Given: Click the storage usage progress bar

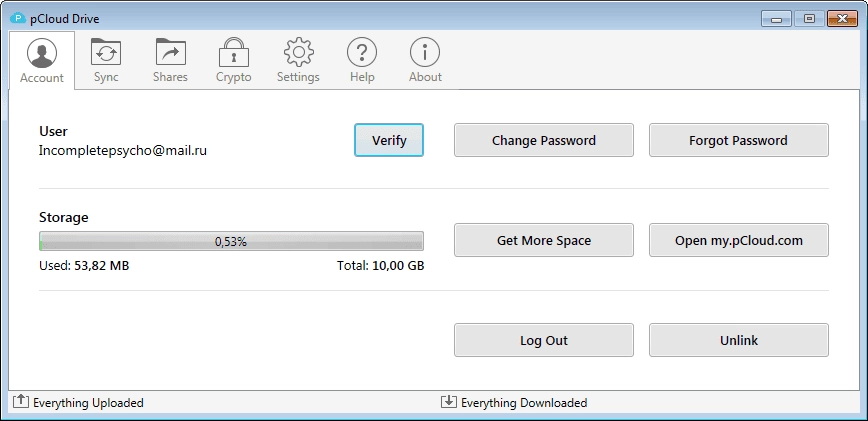Looking at the screenshot, I should point(231,241).
